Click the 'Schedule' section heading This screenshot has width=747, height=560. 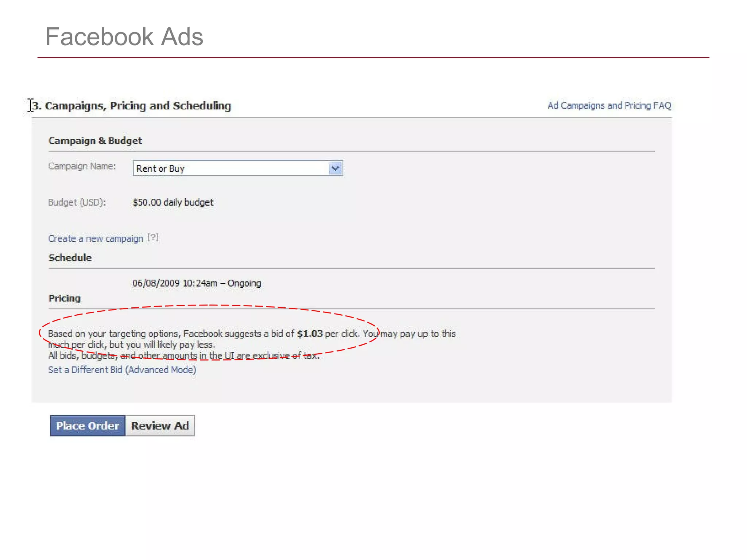pos(70,258)
